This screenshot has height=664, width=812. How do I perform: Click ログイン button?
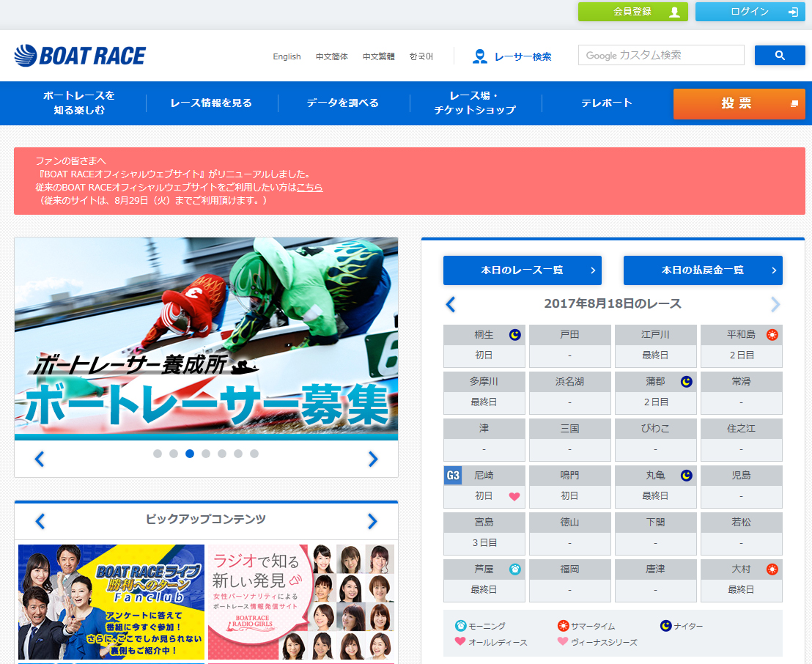pos(750,12)
